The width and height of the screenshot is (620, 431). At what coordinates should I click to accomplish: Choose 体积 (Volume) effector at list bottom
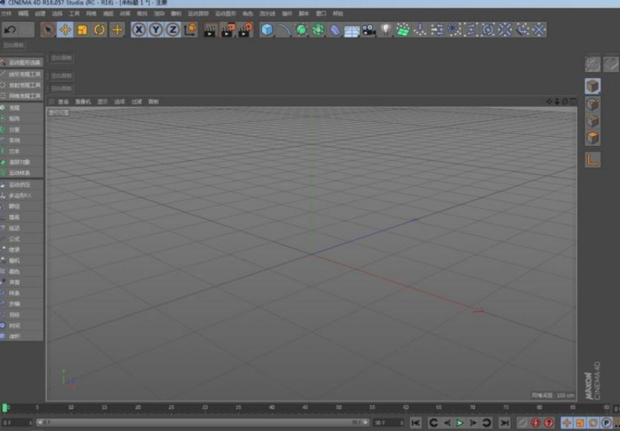point(21,336)
